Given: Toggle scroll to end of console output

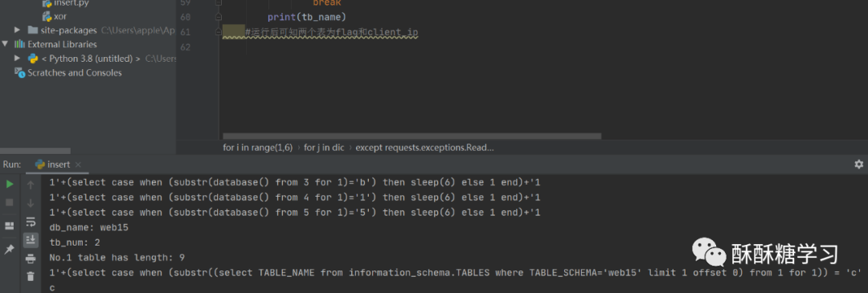Looking at the screenshot, I should [x=31, y=239].
